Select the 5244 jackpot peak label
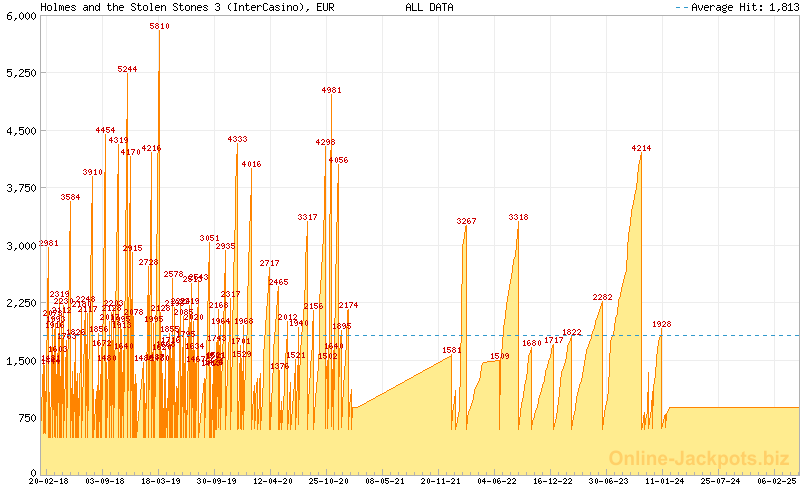The height and width of the screenshot is (490, 800). pyautogui.click(x=127, y=69)
